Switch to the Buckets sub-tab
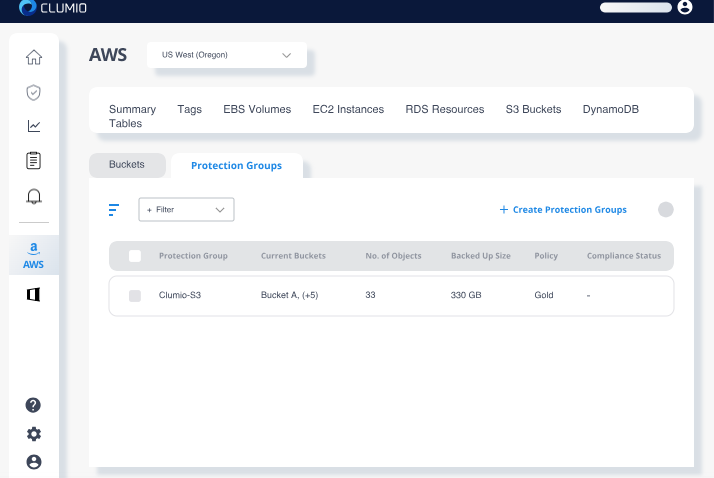 [x=127, y=165]
